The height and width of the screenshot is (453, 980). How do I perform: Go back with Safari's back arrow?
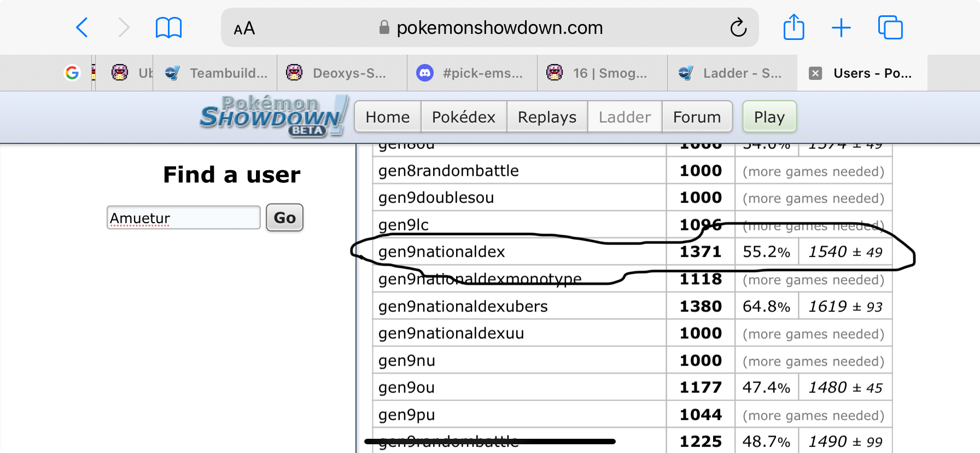click(x=82, y=27)
